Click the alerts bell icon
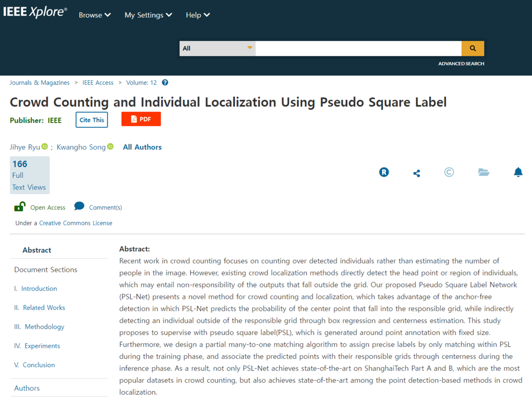This screenshot has width=532, height=399. [518, 172]
